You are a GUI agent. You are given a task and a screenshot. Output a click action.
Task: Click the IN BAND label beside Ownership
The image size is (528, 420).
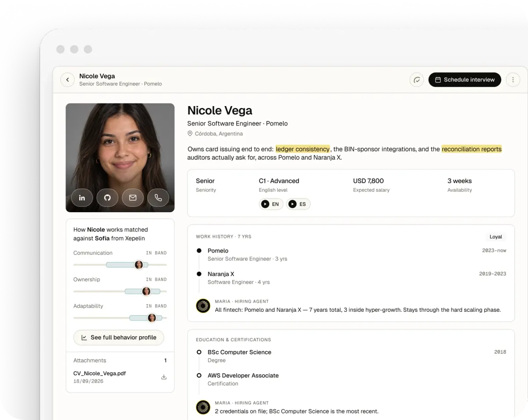pos(156,280)
